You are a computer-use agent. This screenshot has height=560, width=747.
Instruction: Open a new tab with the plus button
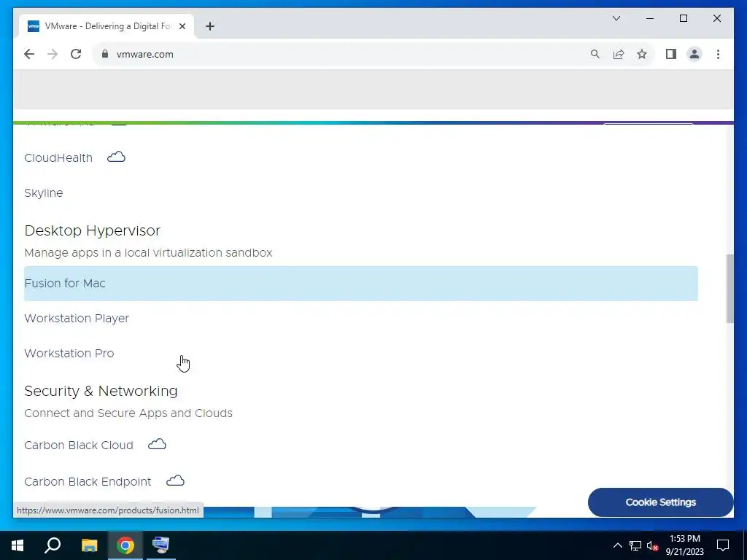(x=210, y=26)
